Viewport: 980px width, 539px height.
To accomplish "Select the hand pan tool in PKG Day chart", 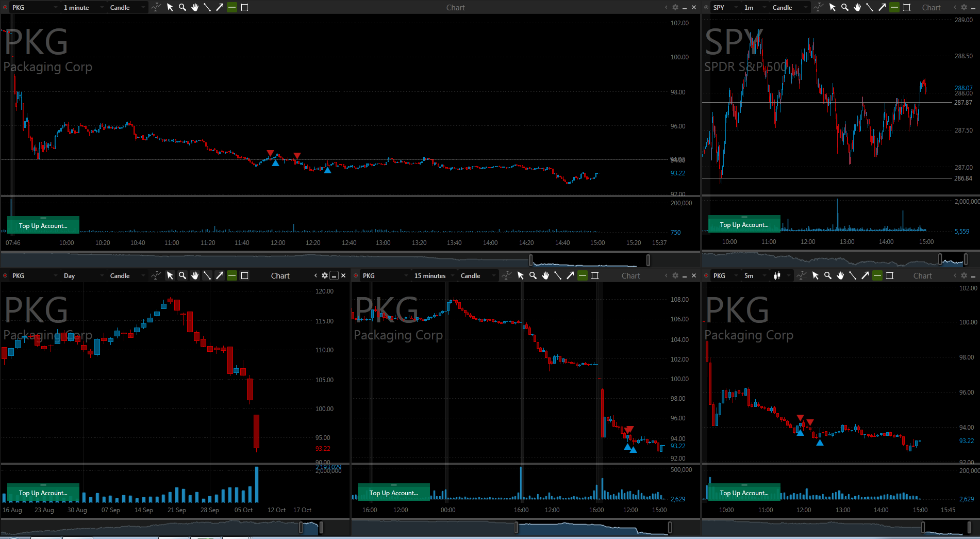I will 195,275.
